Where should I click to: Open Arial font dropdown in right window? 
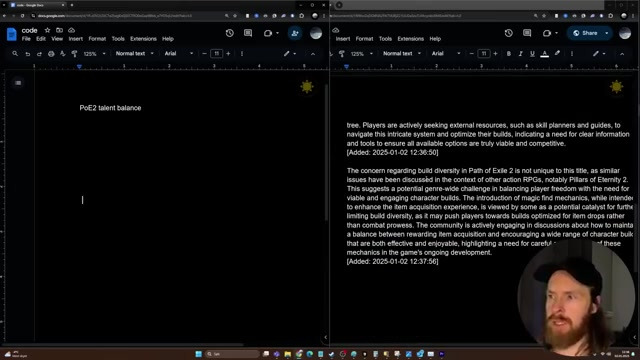point(446,53)
